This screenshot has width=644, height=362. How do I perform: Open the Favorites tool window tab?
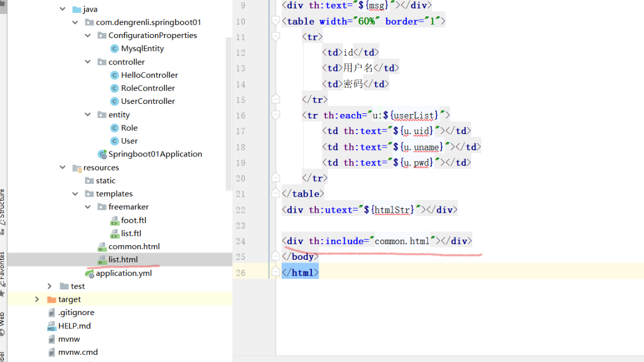tap(3, 274)
